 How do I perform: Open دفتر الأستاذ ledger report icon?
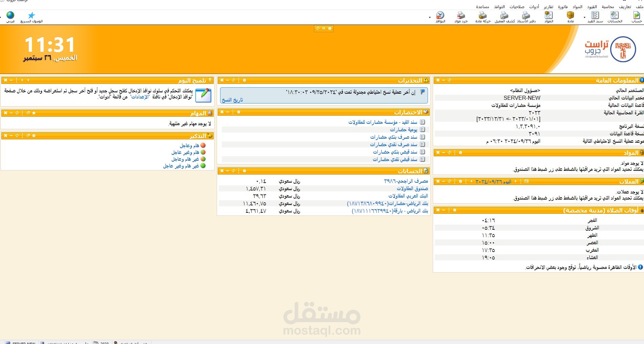(x=526, y=17)
